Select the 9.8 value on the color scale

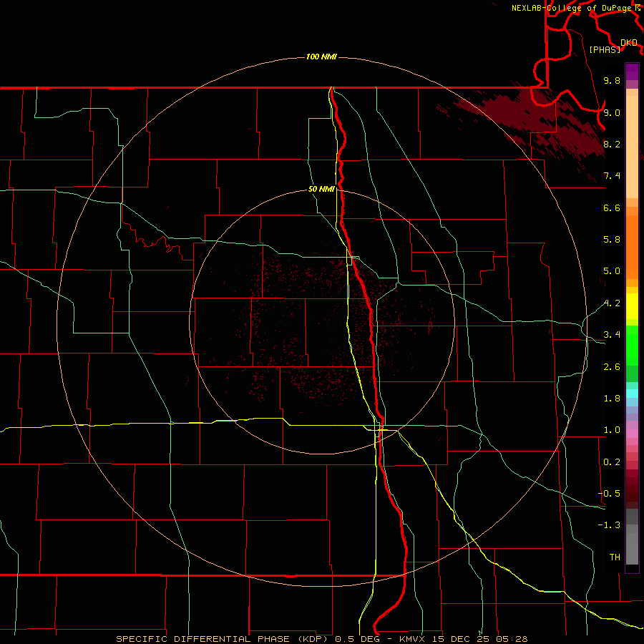[x=612, y=80]
